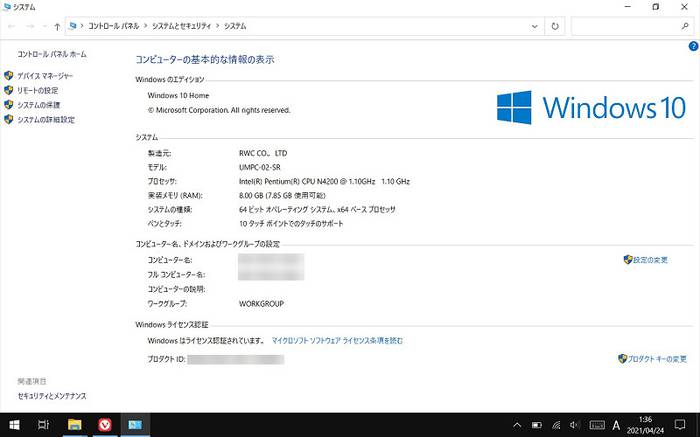700x437 pixels.
Task: Open File Explorer from the taskbar
Action: (x=75, y=425)
